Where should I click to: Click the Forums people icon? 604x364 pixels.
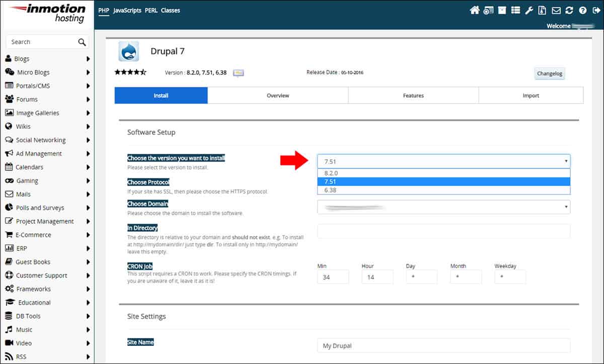pos(9,100)
